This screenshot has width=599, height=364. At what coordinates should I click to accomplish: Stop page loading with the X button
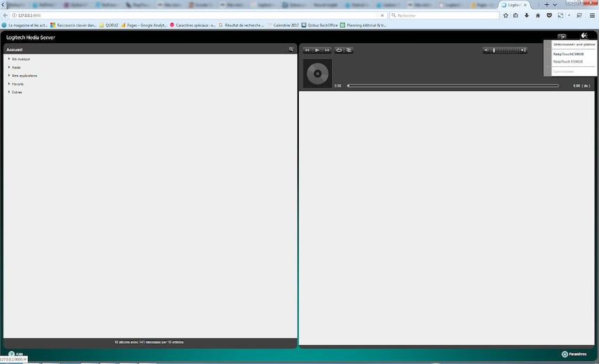(382, 15)
